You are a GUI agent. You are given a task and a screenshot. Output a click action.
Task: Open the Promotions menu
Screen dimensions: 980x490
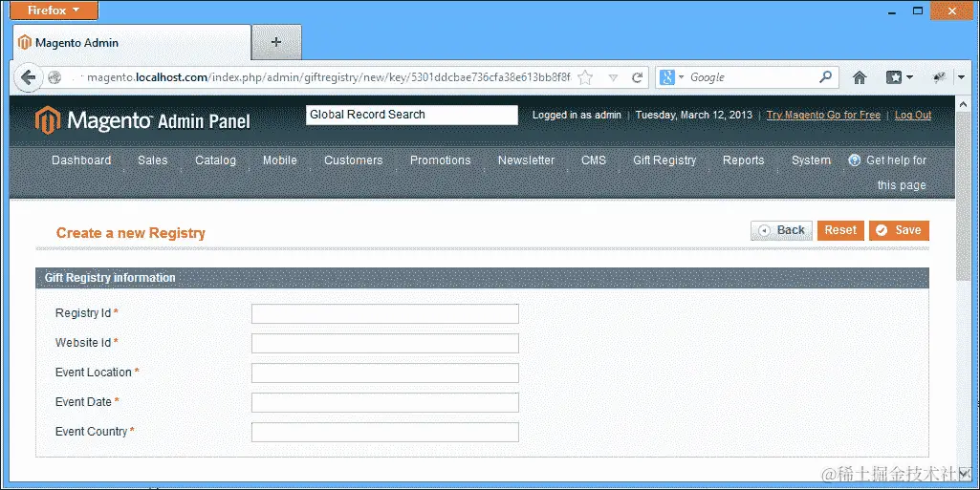pos(441,160)
